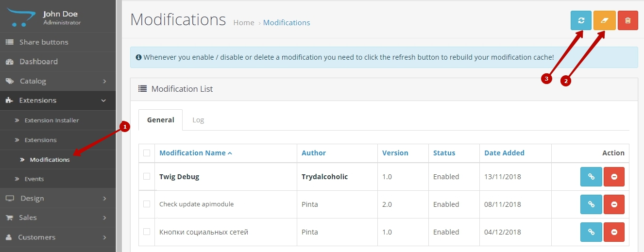Toggle the select-all checkbox in table header
Viewport: 644px width, 252px height.
[147, 153]
